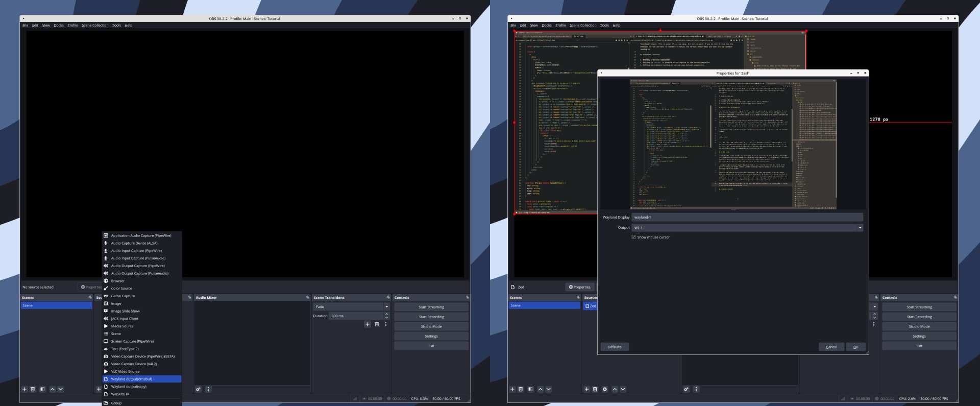
Task: Click the Wayland Display field containing wayland-1
Action: pyautogui.click(x=747, y=217)
